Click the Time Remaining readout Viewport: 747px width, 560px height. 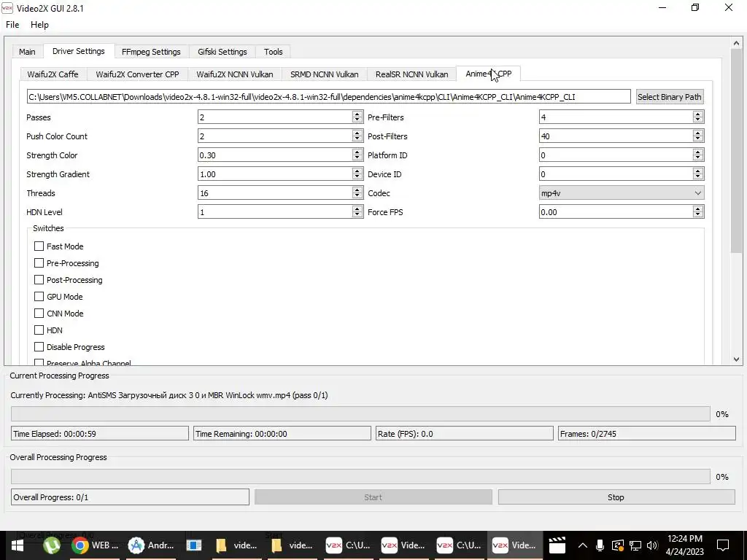tap(282, 433)
